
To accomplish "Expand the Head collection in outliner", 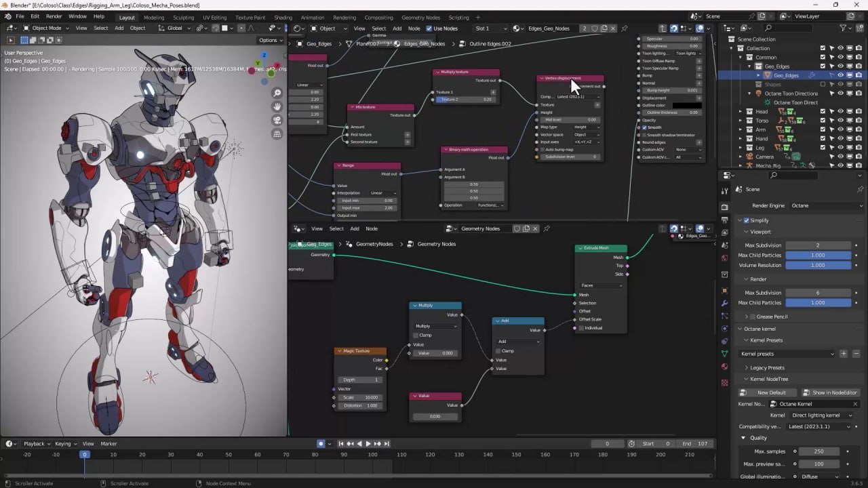I will tap(741, 111).
